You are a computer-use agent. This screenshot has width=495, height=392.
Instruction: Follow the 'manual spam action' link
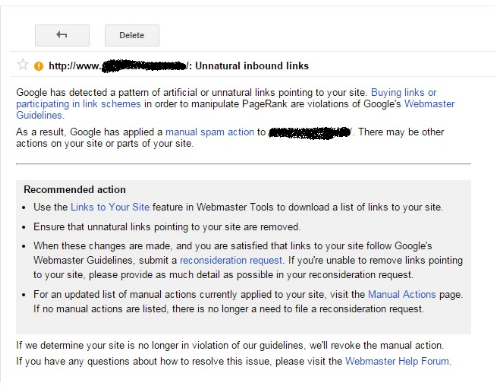tap(210, 132)
